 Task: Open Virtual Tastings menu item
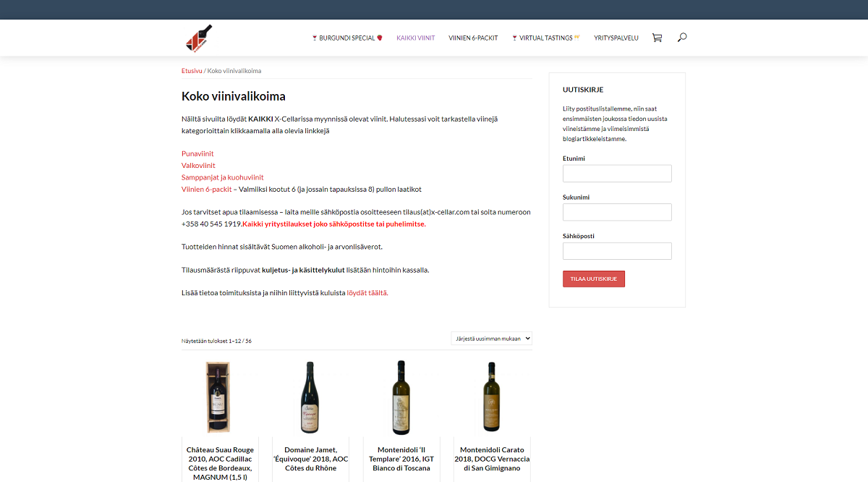(546, 38)
